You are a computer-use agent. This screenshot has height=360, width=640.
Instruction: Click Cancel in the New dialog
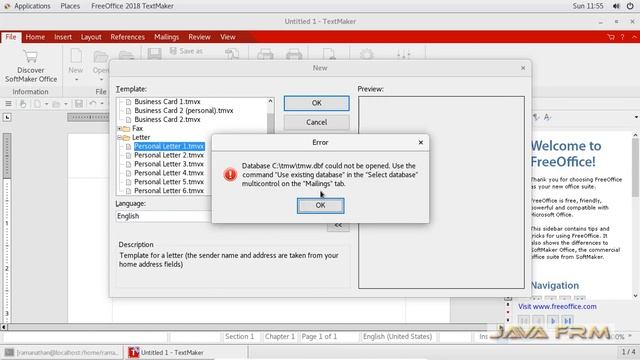coord(317,122)
